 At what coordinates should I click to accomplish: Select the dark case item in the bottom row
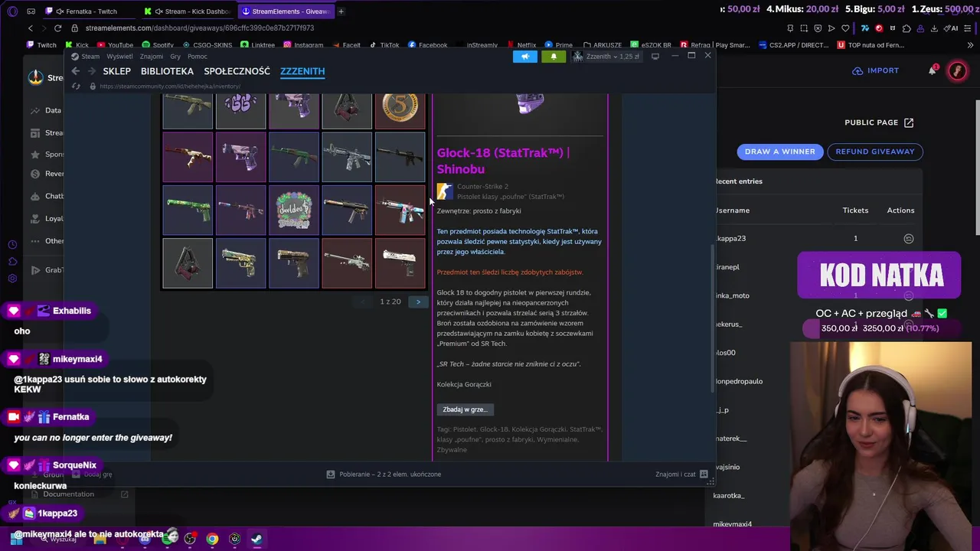[188, 262]
